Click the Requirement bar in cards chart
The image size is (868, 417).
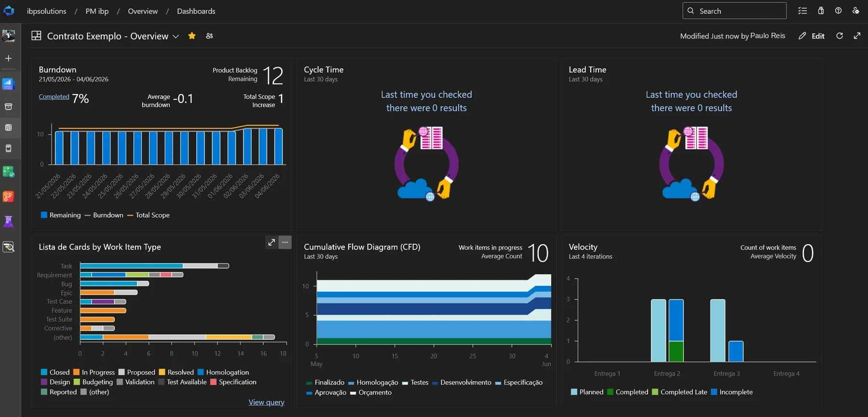pos(132,275)
